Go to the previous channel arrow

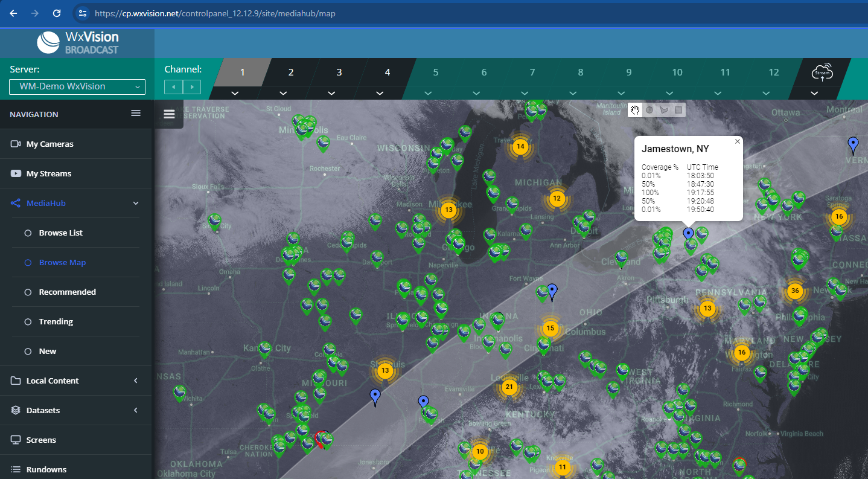173,87
